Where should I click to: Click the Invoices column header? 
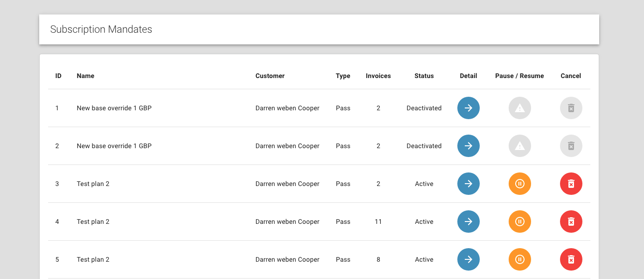[x=378, y=76]
